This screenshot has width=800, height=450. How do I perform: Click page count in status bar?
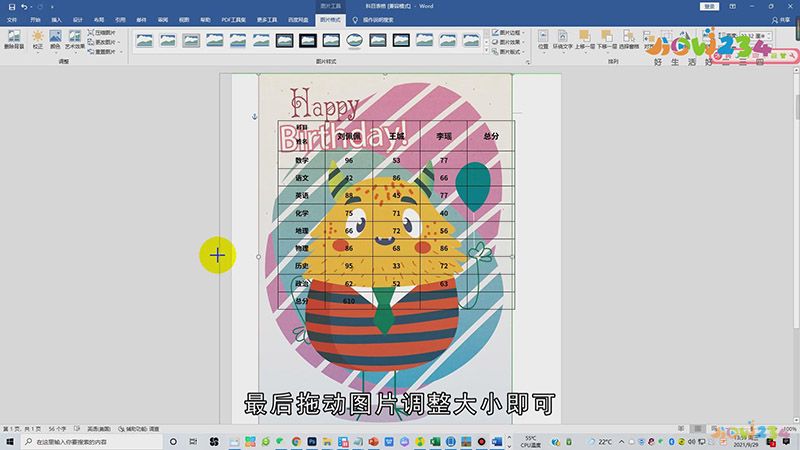(22, 429)
